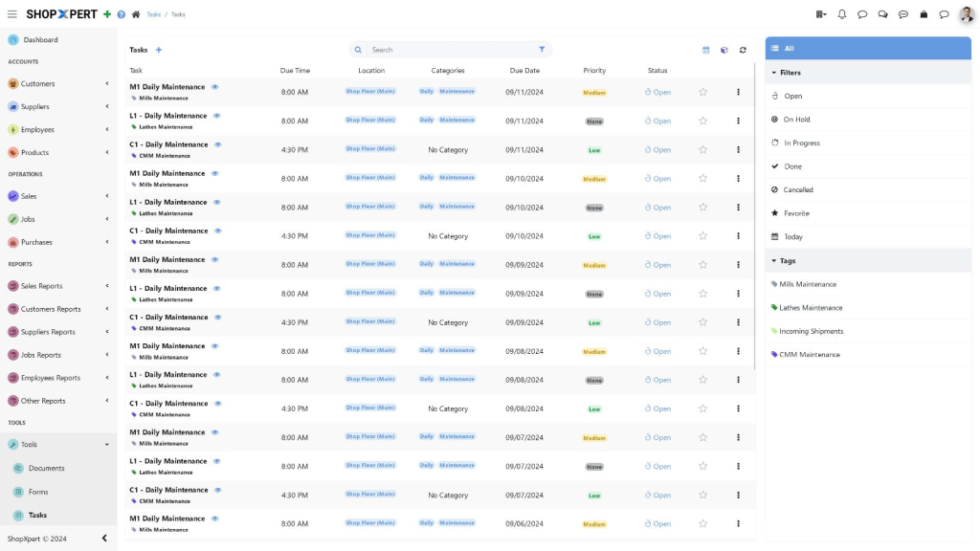Click the filter funnel icon in search bar

click(x=542, y=50)
